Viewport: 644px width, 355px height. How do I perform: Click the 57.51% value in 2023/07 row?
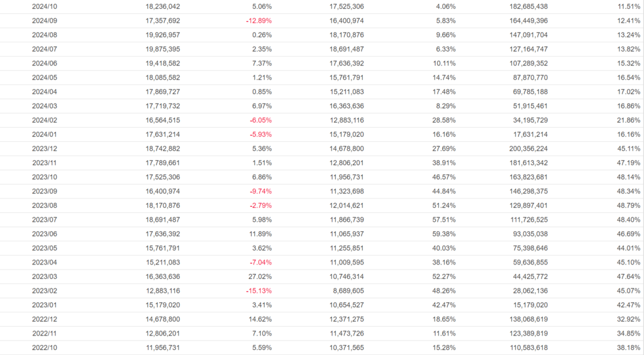click(x=443, y=220)
